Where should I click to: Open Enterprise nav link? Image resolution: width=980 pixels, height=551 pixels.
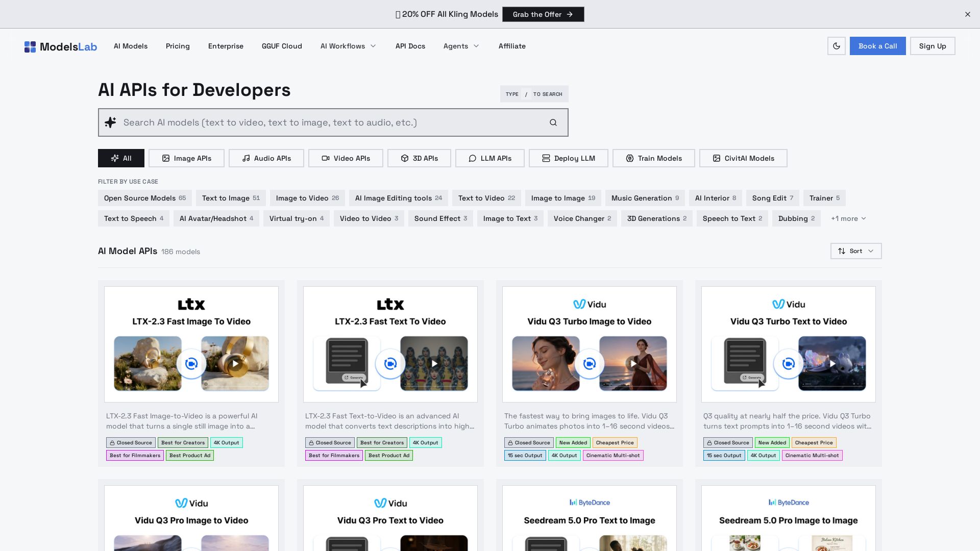click(x=226, y=46)
